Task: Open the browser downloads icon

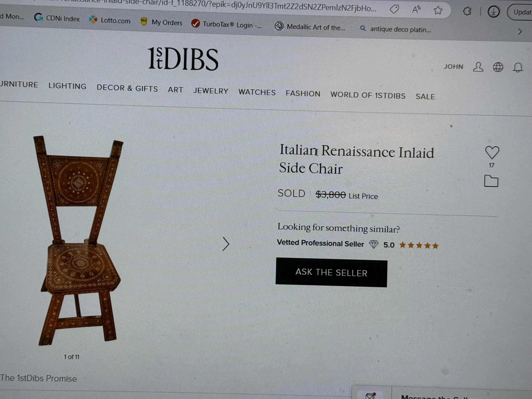Action: click(493, 12)
